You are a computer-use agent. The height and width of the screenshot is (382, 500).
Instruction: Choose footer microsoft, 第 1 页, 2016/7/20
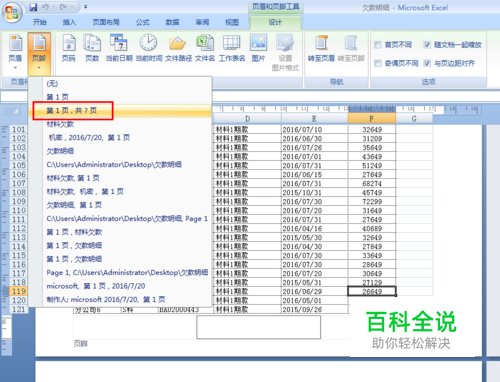pos(120,286)
